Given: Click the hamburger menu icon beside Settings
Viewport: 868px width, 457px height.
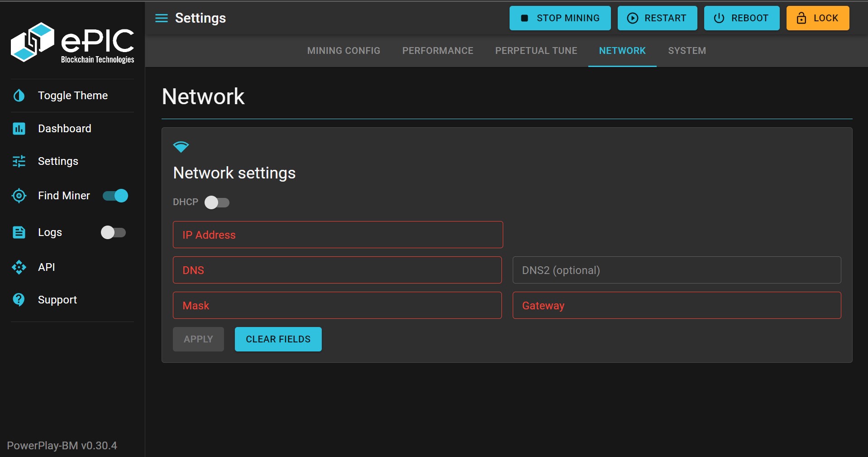Looking at the screenshot, I should (161, 18).
